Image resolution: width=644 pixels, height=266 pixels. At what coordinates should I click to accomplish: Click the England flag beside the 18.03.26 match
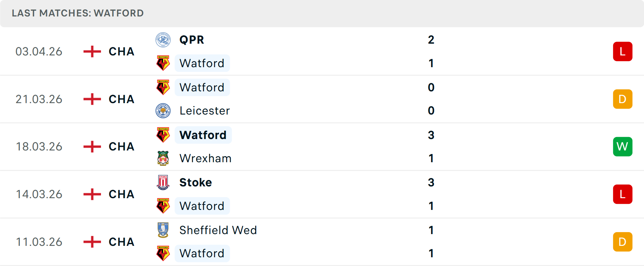coord(92,146)
